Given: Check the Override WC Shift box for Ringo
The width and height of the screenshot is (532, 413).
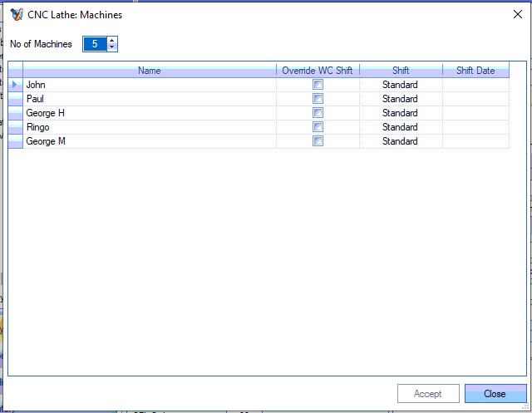Looking at the screenshot, I should coord(318,127).
